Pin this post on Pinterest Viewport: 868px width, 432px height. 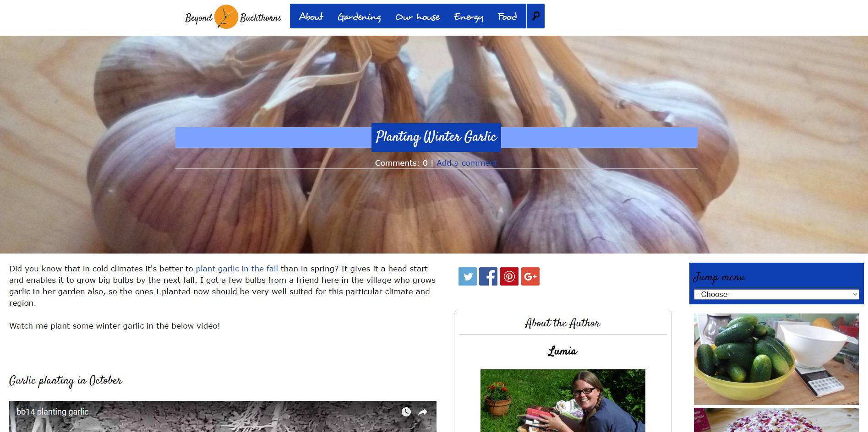pos(509,276)
